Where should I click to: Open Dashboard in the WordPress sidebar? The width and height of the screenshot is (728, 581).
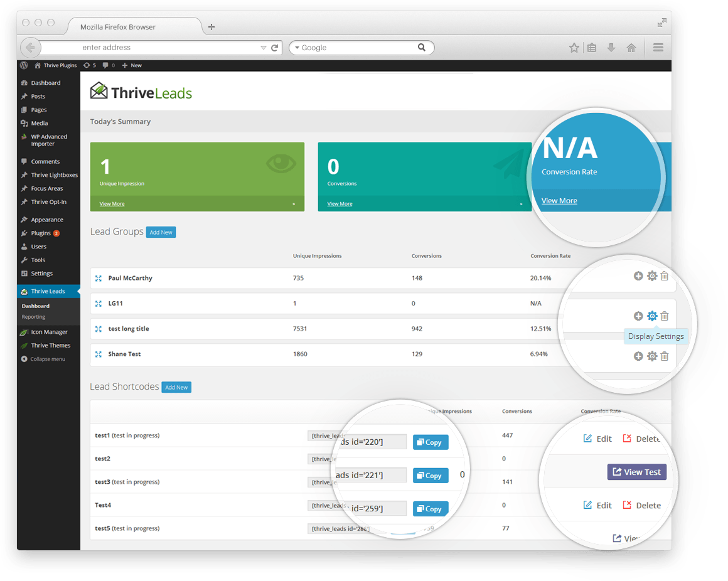[x=45, y=83]
